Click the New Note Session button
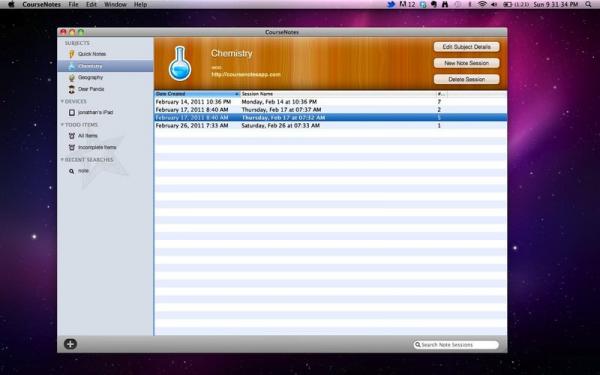Screen dimensions: 600x375 [x=466, y=63]
